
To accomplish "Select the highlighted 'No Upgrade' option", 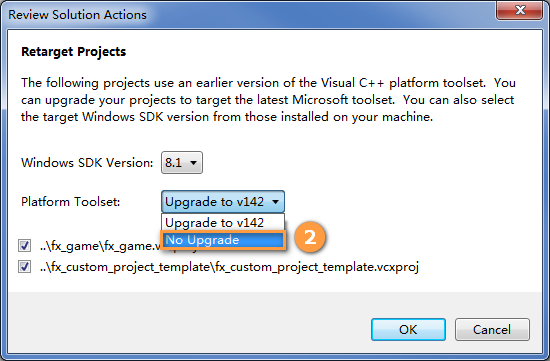I will pyautogui.click(x=223, y=240).
